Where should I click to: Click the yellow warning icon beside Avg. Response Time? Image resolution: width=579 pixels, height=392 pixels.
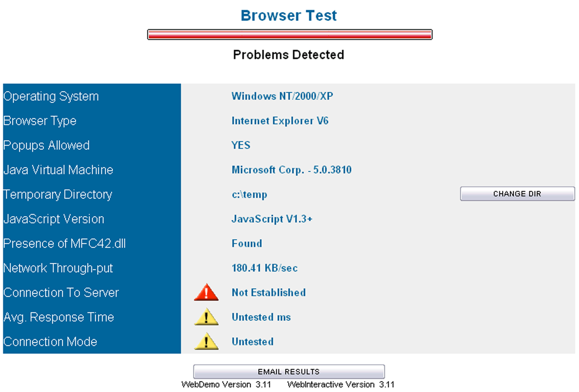point(206,318)
